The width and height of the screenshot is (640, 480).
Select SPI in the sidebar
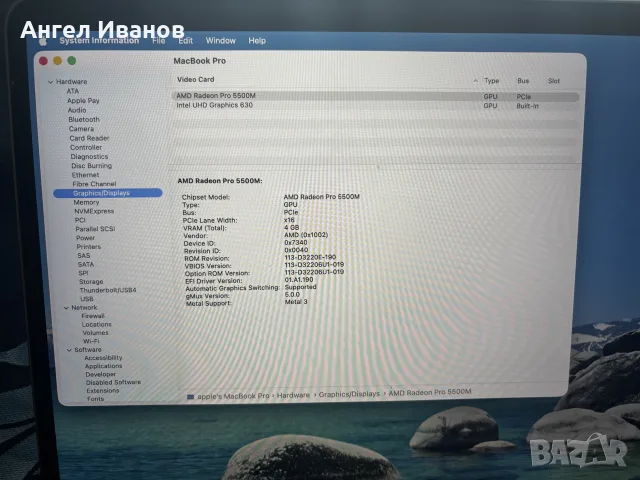pos(83,273)
